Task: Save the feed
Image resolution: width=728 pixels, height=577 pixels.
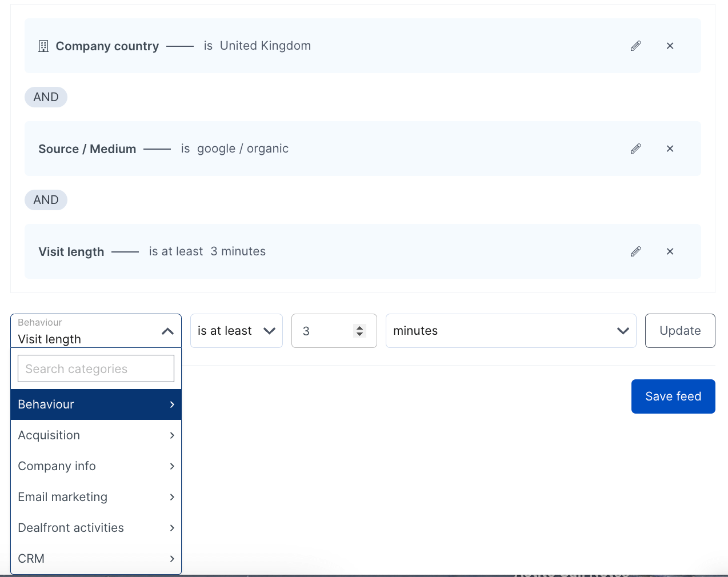Action: [673, 396]
